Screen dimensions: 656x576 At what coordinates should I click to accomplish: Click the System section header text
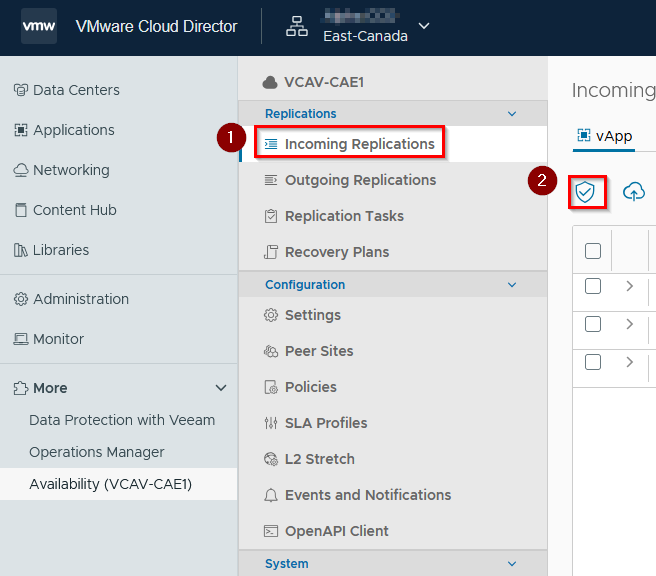(x=287, y=564)
